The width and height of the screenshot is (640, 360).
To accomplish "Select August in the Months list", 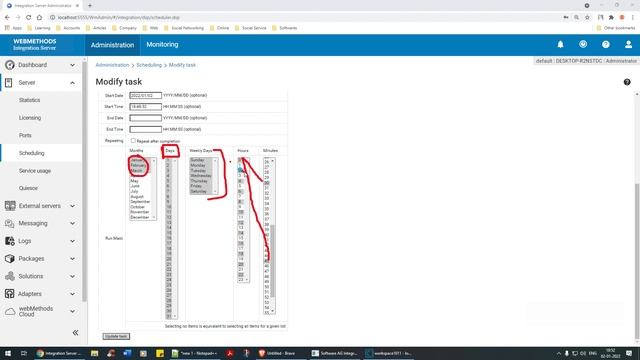I will (137, 196).
